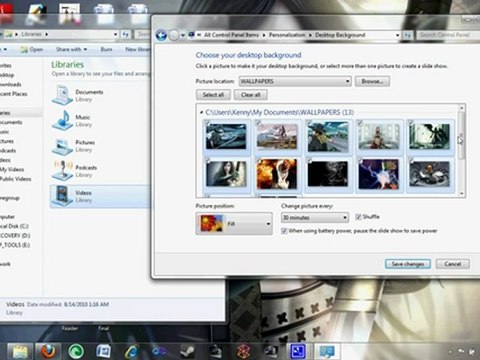This screenshot has width=480, height=360.
Task: Uncheck the first wallpaper's checkbox in top row
Action: pyautogui.click(x=207, y=123)
